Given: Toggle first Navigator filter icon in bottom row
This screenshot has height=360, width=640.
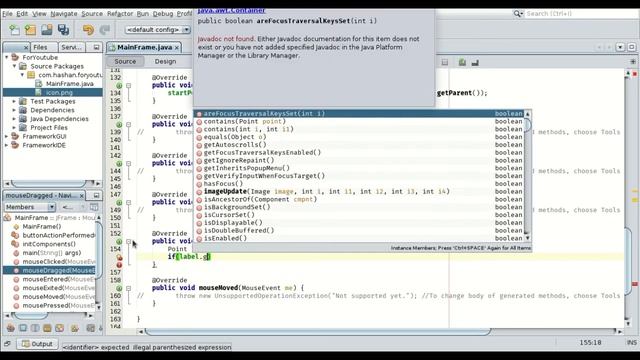Looking at the screenshot, I should coord(11,328).
